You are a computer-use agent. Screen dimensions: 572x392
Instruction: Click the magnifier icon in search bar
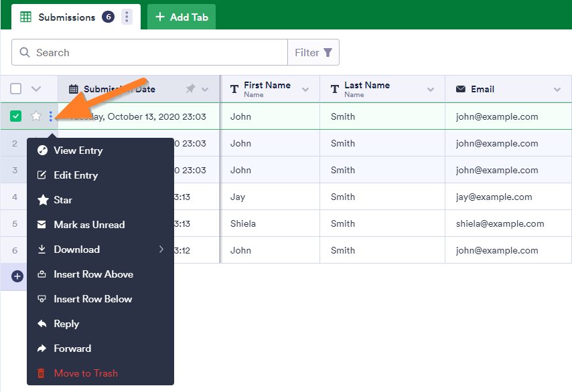[25, 53]
